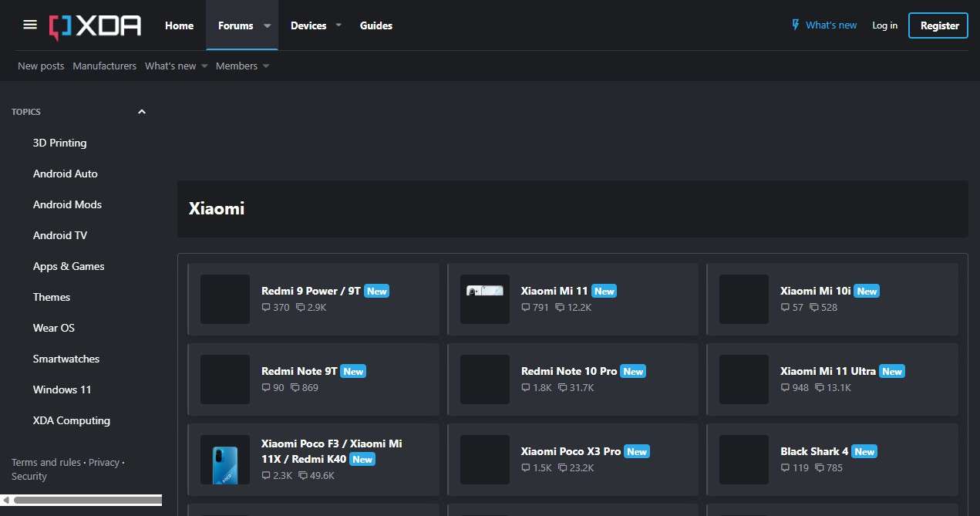Open the Android Mods topic
The image size is (980, 516).
(x=67, y=204)
